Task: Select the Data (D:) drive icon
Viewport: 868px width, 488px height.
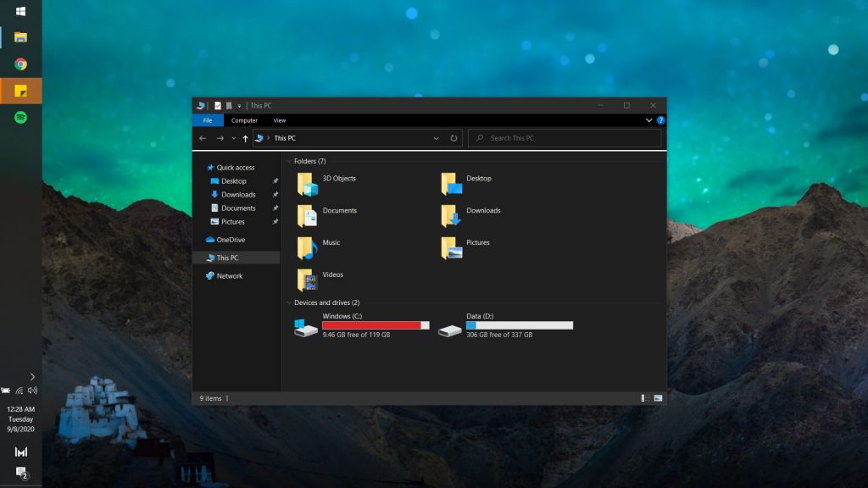Action: pos(449,330)
